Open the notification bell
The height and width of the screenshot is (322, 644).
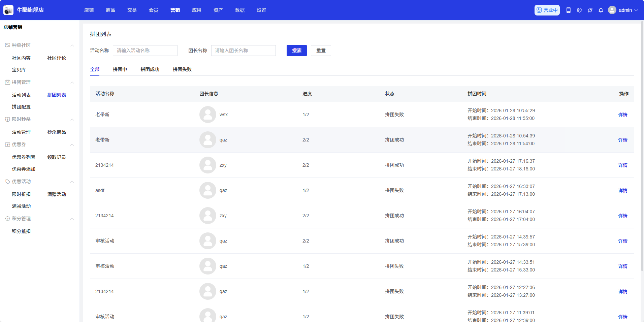601,10
